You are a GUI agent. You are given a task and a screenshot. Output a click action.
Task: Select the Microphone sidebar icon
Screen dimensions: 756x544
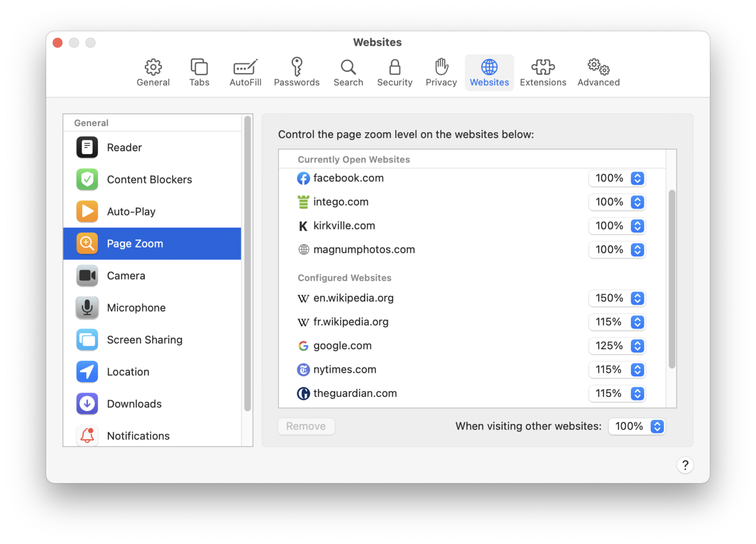coord(87,307)
